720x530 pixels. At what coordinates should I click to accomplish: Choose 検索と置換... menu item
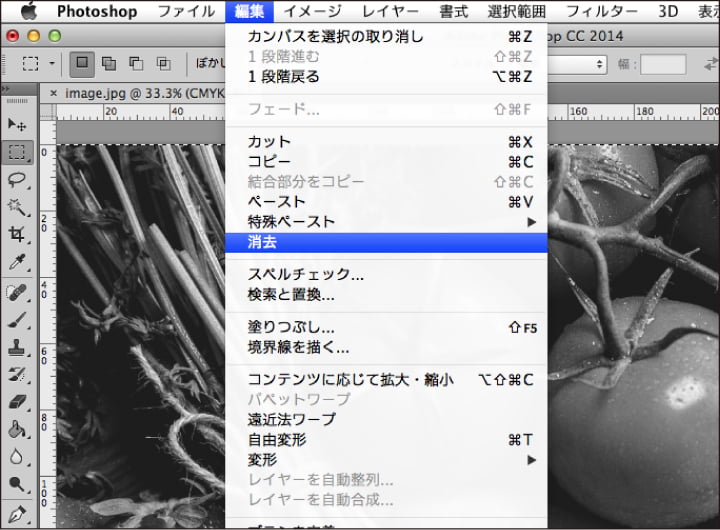coord(386,294)
